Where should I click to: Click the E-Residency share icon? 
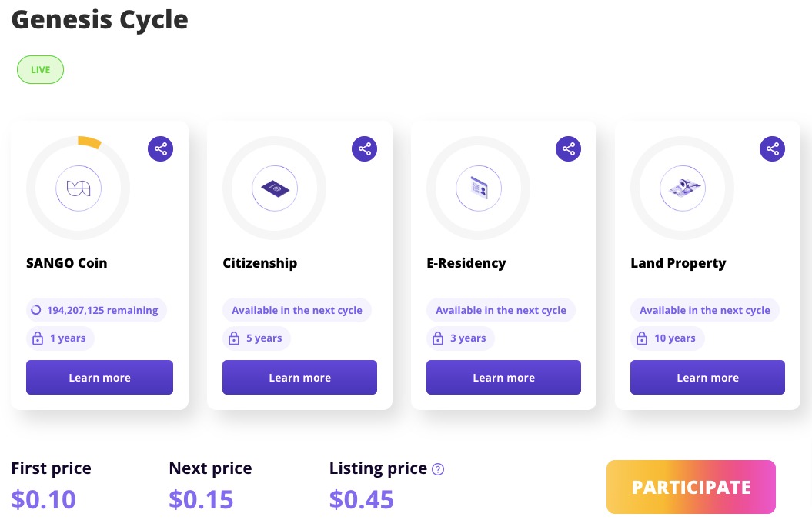pyautogui.click(x=568, y=148)
